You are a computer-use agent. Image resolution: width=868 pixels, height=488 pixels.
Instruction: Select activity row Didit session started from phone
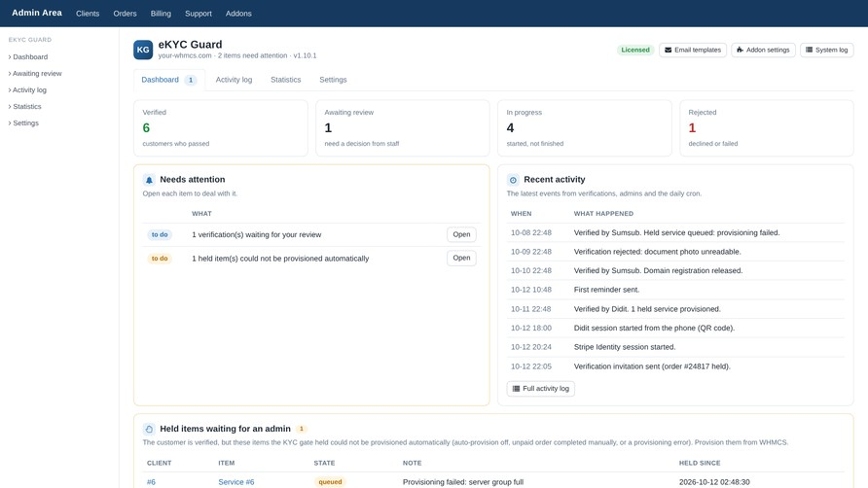click(x=675, y=329)
